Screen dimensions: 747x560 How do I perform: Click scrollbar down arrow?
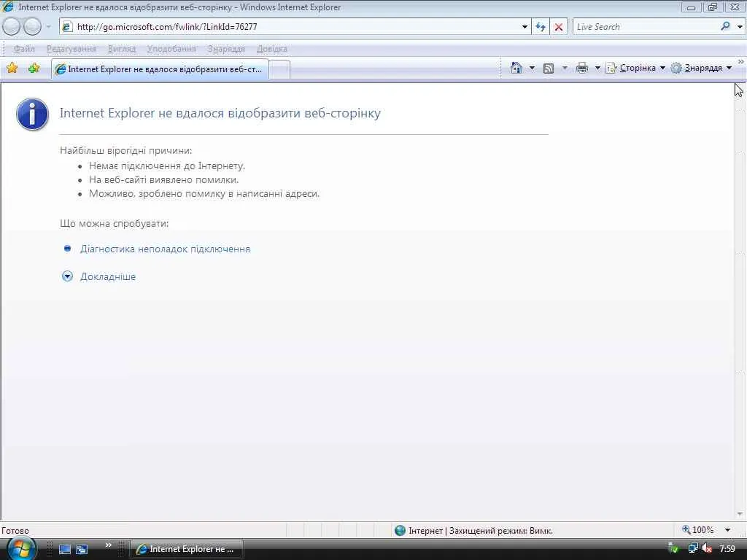point(740,514)
